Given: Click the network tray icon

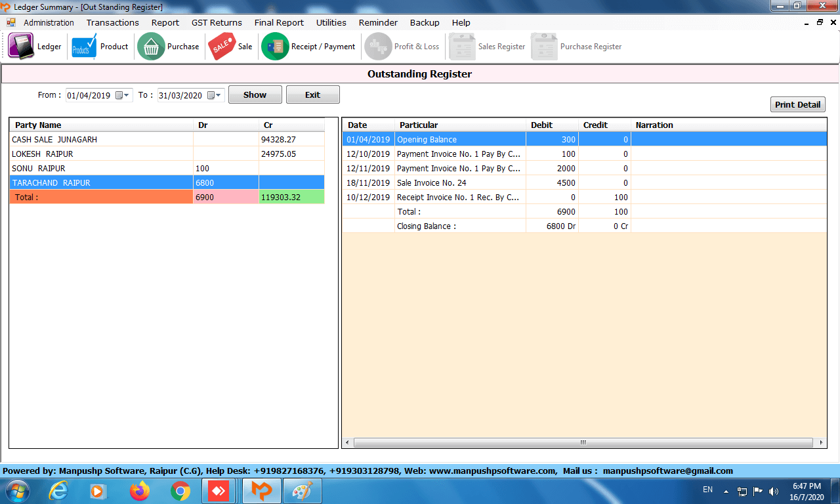Looking at the screenshot, I should pos(742,491).
